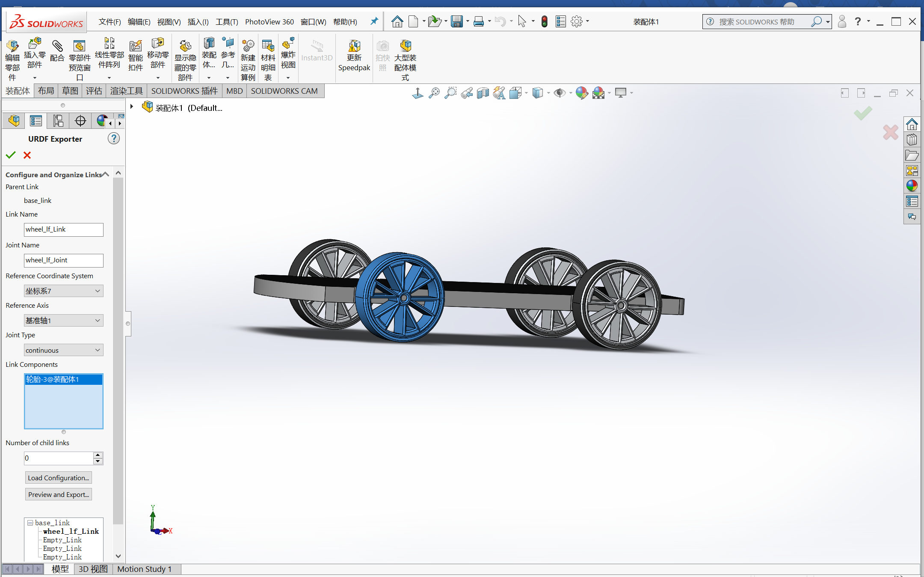Image resolution: width=924 pixels, height=577 pixels.
Task: Click the Mate (配合) paperclip icon
Action: click(x=57, y=46)
